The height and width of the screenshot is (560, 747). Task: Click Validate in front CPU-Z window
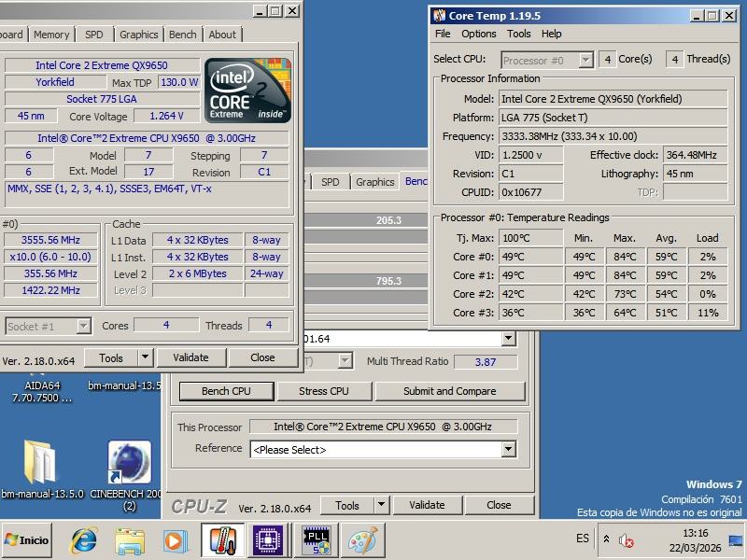(190, 357)
